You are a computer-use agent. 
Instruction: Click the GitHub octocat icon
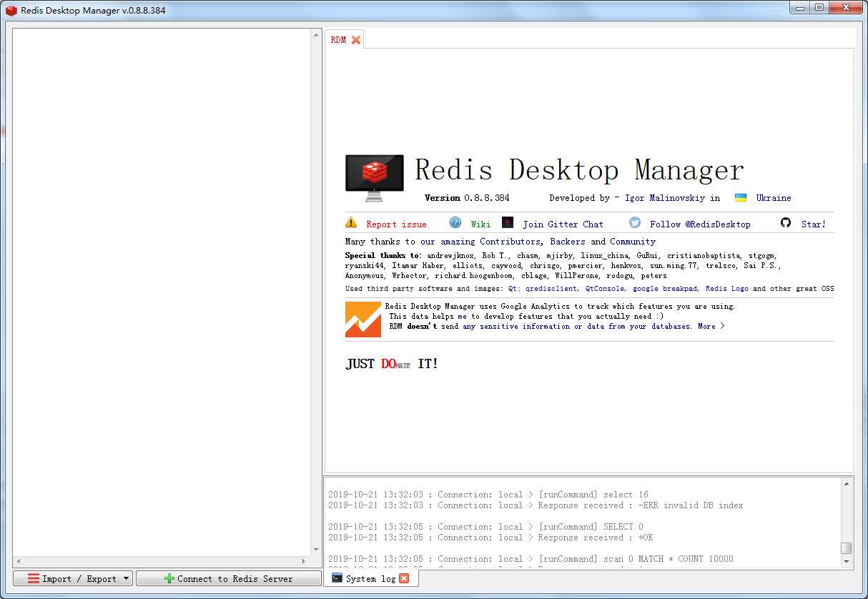tap(786, 222)
